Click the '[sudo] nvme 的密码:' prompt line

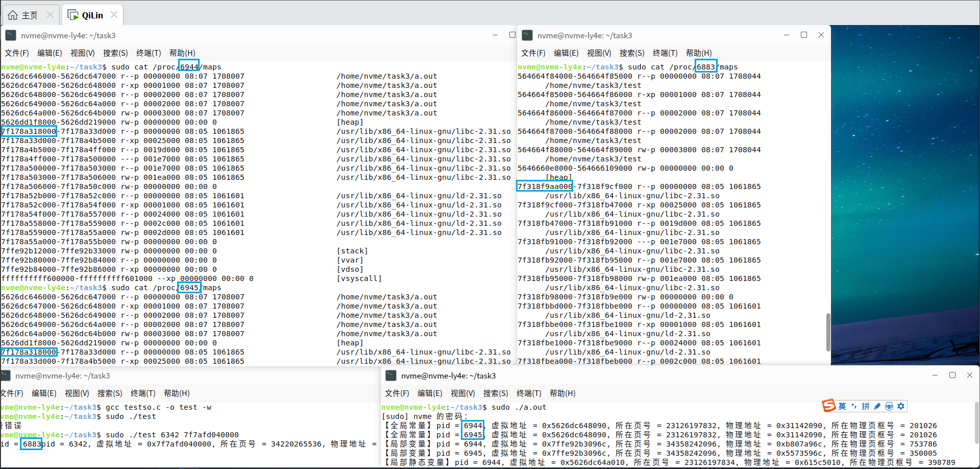pyautogui.click(x=425, y=416)
